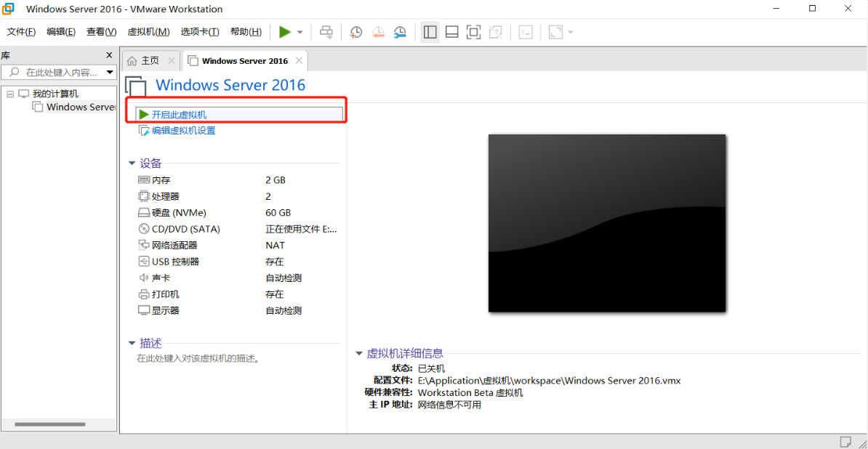Collapse the 描述 section
The width and height of the screenshot is (868, 449).
[132, 343]
